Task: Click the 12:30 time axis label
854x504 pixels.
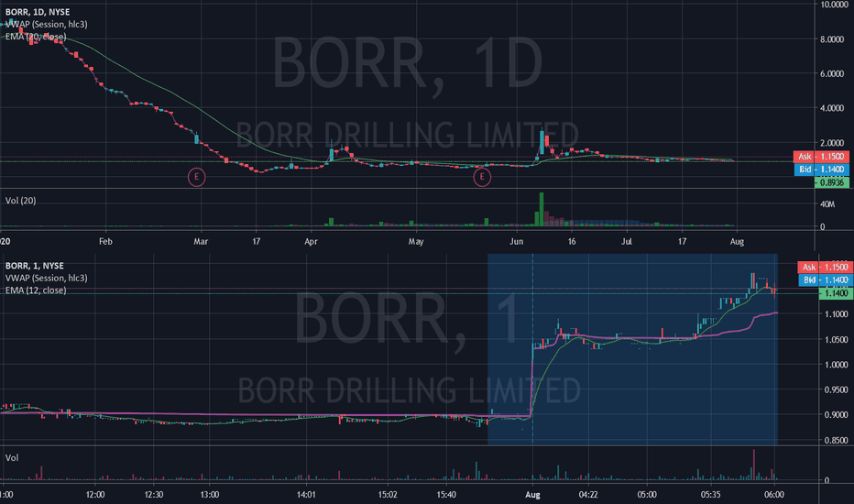Action: 154,495
